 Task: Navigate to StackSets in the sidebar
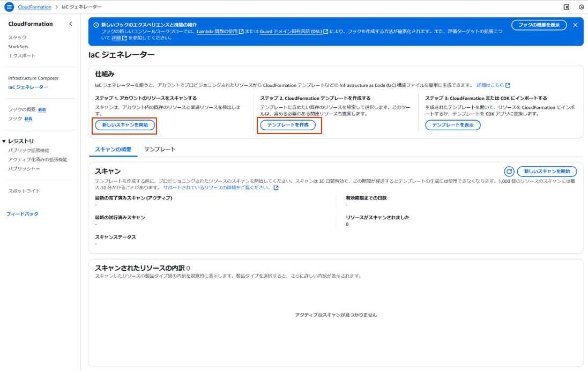pos(18,46)
